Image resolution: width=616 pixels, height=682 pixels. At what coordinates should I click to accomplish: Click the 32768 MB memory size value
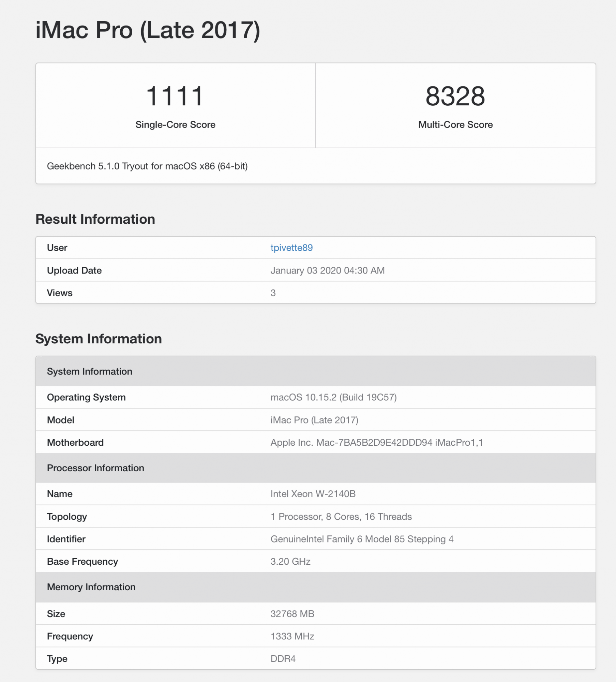coord(292,614)
